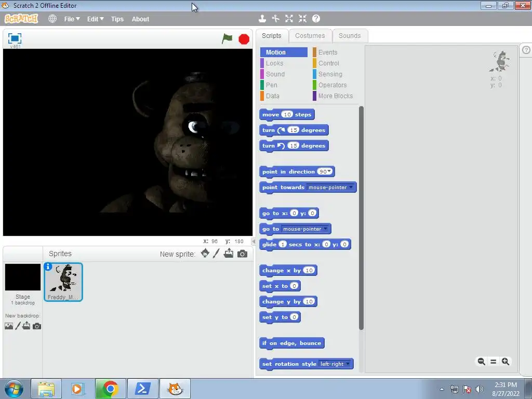
Task: Select the More Blocks category
Action: [x=336, y=96]
